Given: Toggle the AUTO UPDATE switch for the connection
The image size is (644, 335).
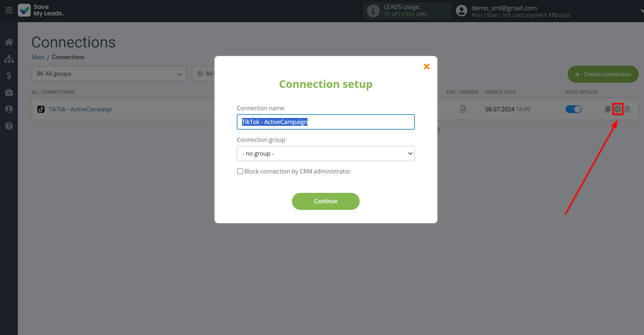Looking at the screenshot, I should click(573, 109).
